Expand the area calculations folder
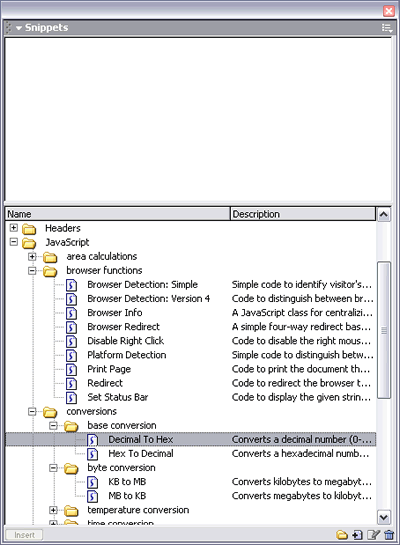The image size is (400, 545). click(x=32, y=257)
